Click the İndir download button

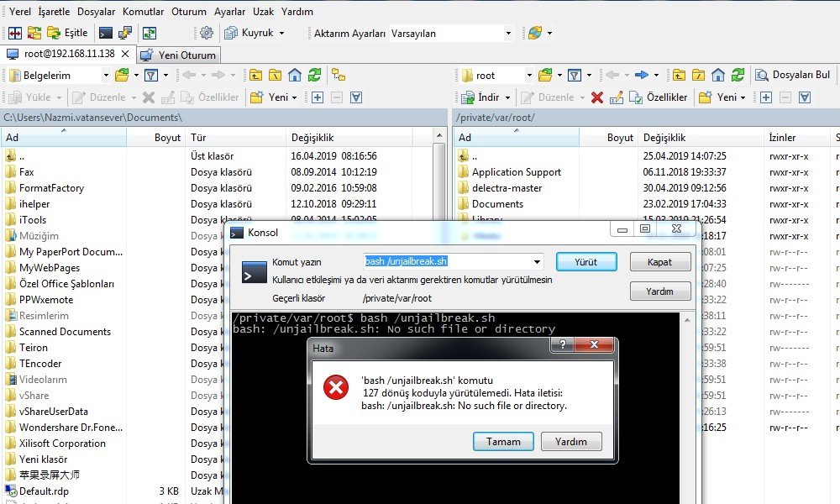click(480, 97)
